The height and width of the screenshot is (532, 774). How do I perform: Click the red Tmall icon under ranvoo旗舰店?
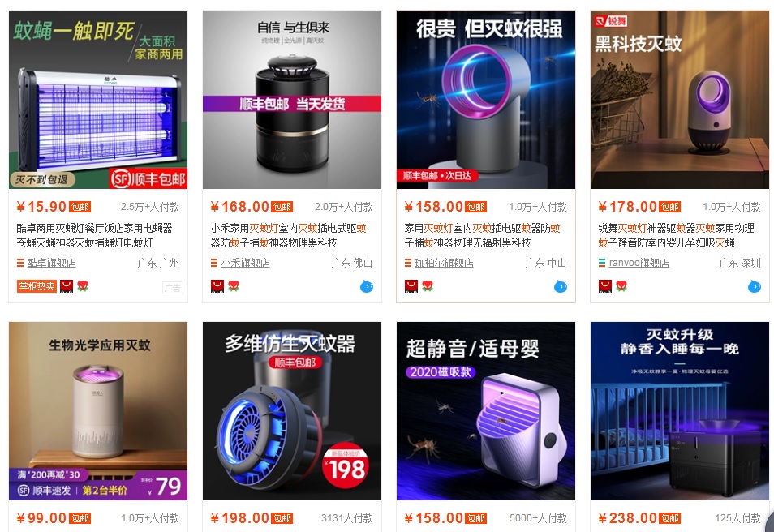tap(604, 285)
